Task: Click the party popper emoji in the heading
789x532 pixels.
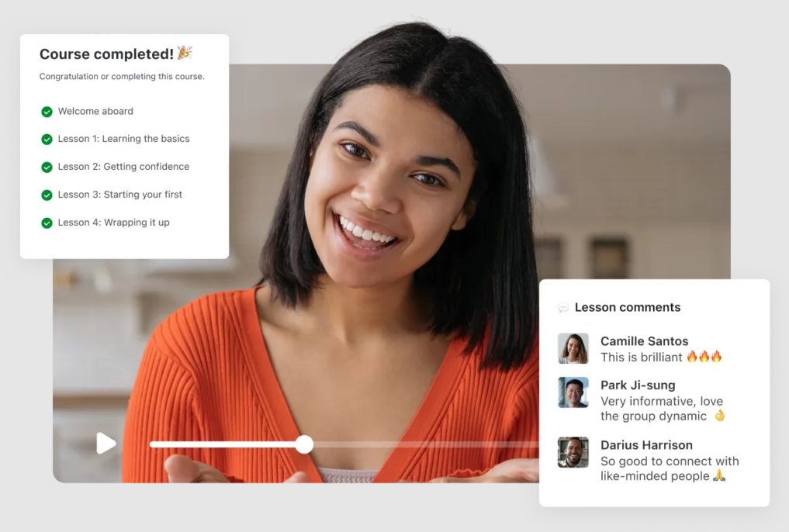Action: [x=185, y=54]
